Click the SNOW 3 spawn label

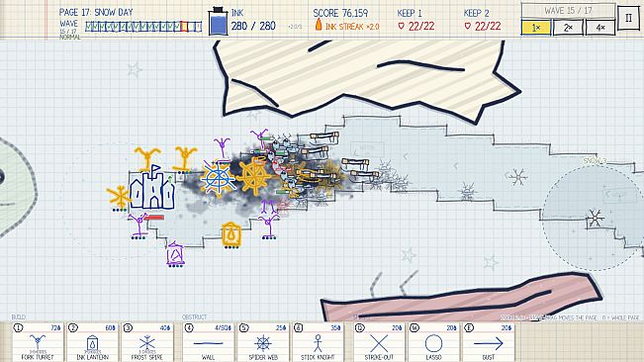click(x=595, y=161)
